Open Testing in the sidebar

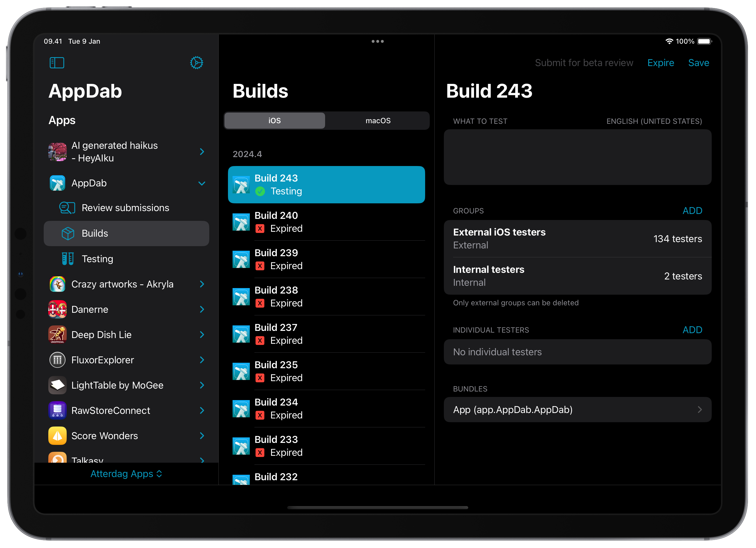(97, 259)
